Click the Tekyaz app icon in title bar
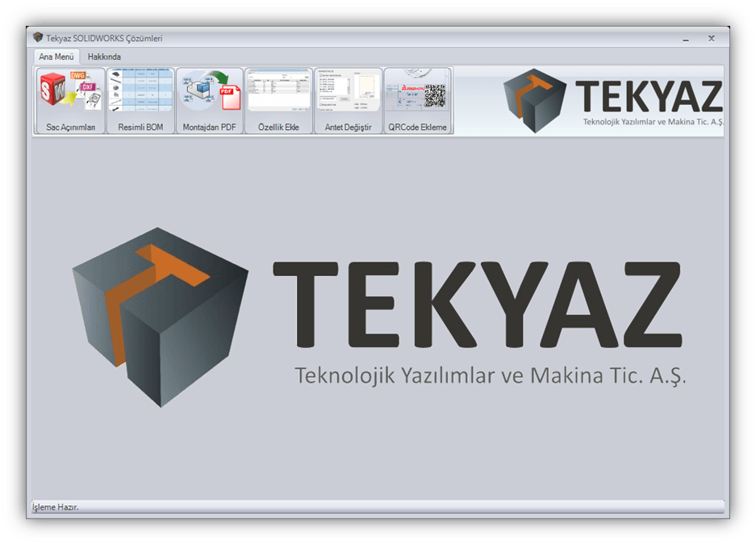 point(38,38)
